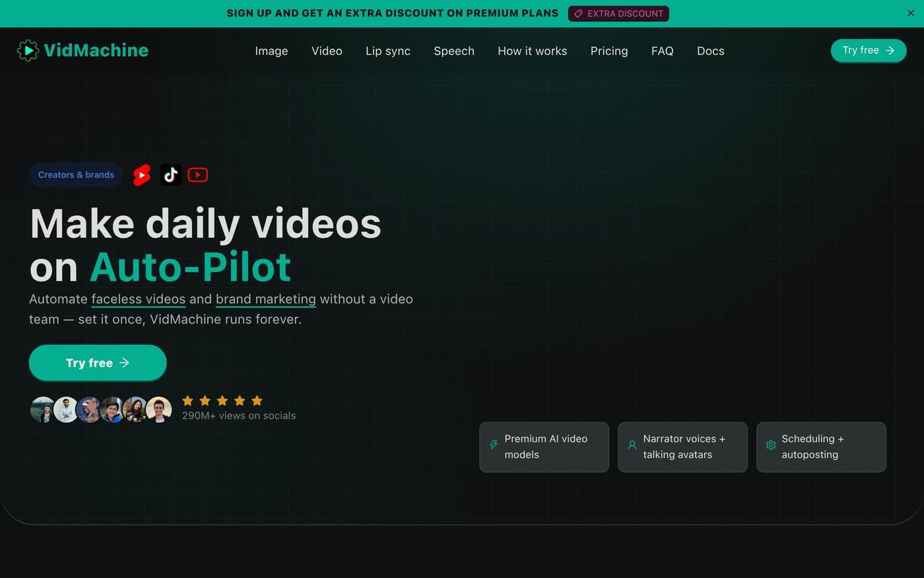Click the tag icon in Extra Discount badge
The height and width of the screenshot is (578, 924).
[x=578, y=14]
